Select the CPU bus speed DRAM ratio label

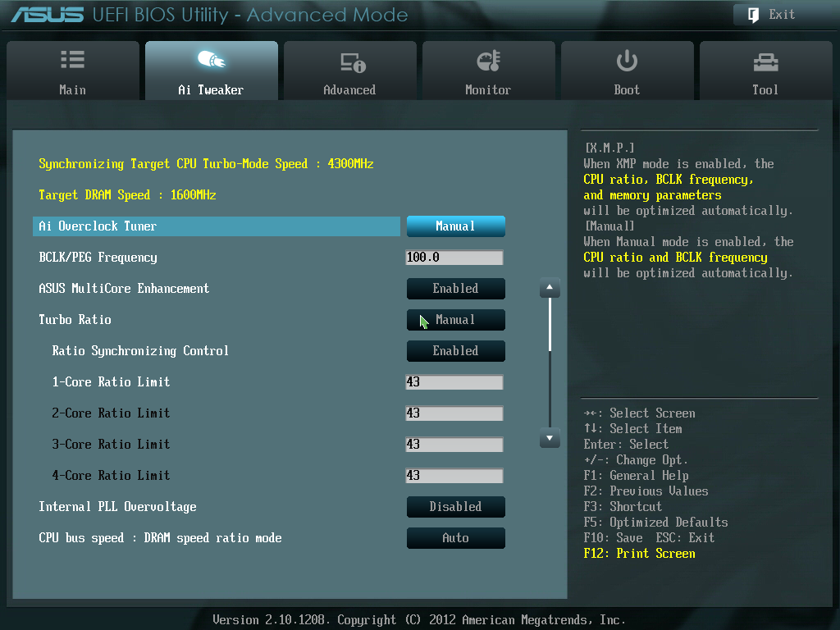pos(160,538)
